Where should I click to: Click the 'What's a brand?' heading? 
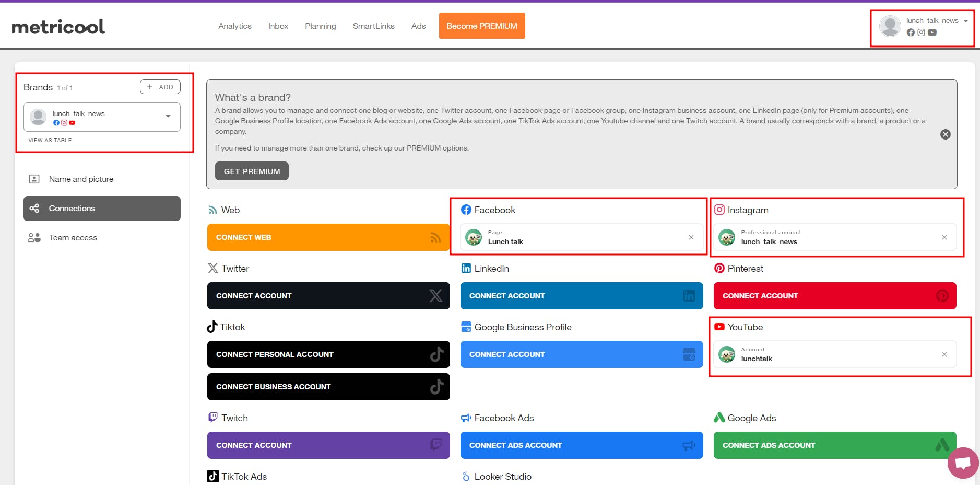coord(253,97)
